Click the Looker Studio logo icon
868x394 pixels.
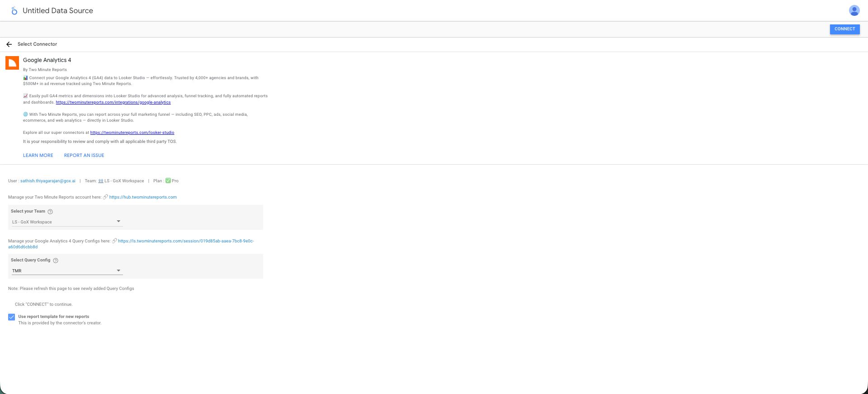14,10
